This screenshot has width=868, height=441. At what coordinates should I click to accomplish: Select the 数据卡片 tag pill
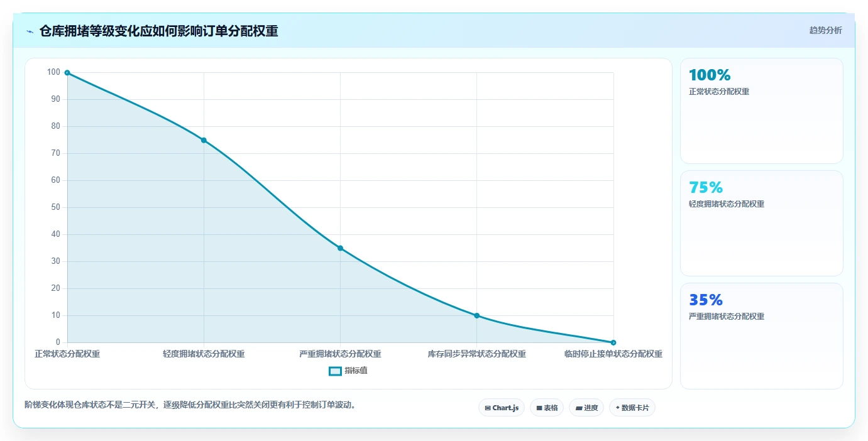point(632,408)
